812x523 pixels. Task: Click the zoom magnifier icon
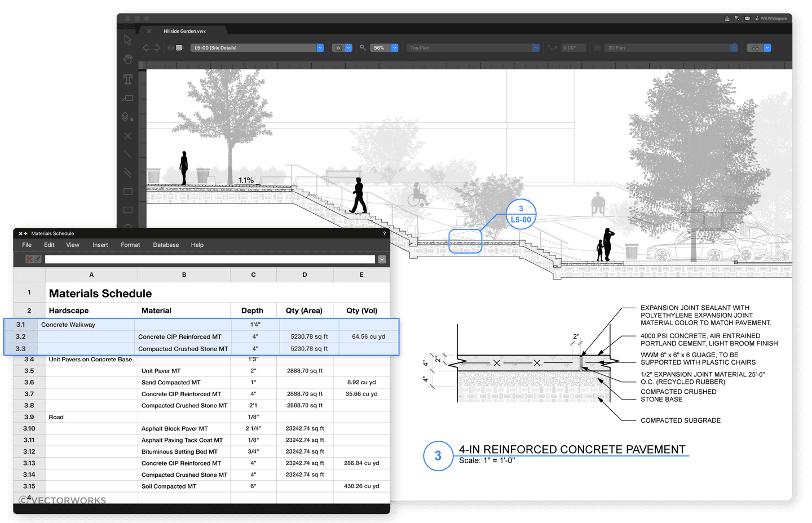tap(363, 48)
